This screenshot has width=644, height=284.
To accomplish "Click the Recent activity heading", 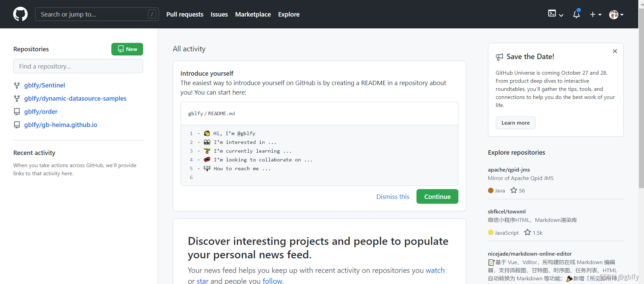I will pos(34,153).
